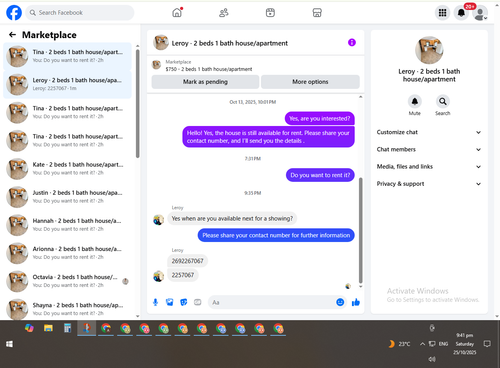Screen dimensions: 500x368
Task: Click the purple conversation information icon
Action: [x=352, y=42]
